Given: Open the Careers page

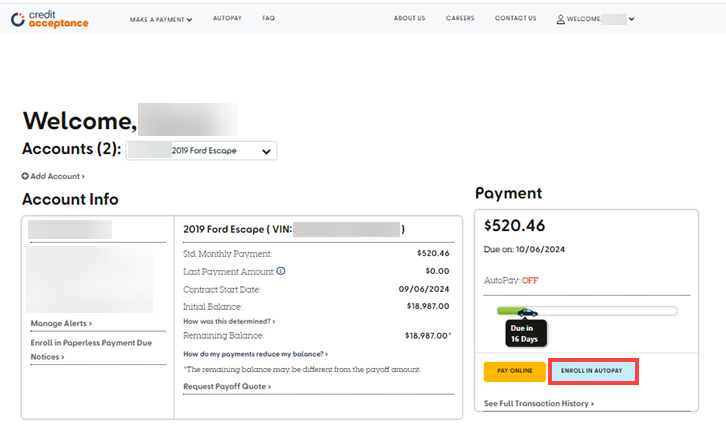Looking at the screenshot, I should coord(460,19).
